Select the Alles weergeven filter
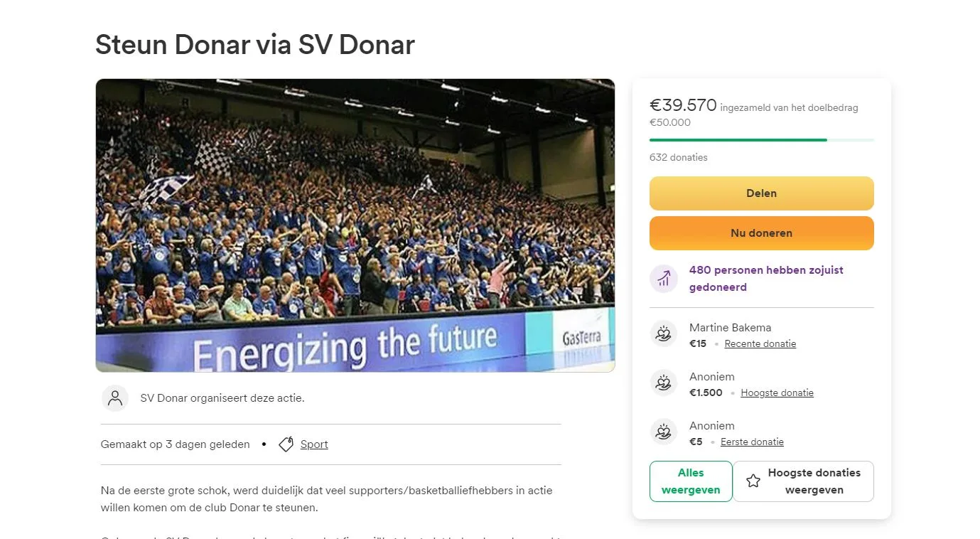The height and width of the screenshot is (539, 980). [x=690, y=481]
